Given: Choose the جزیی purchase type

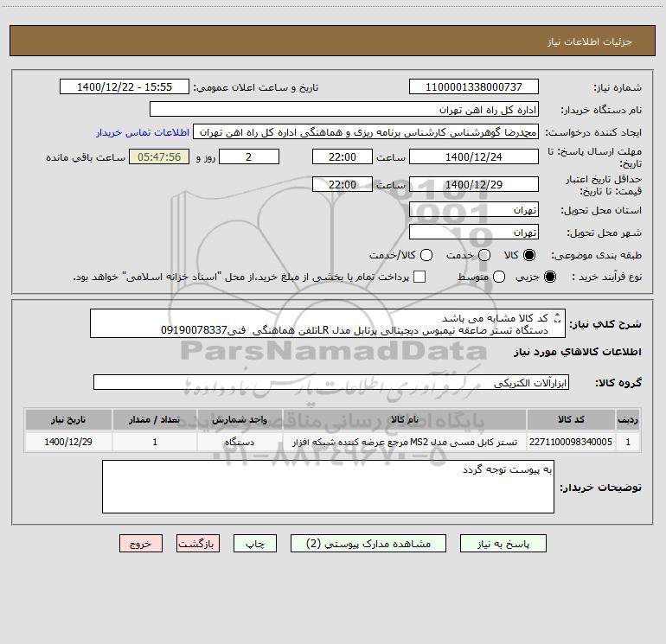Looking at the screenshot, I should [549, 277].
